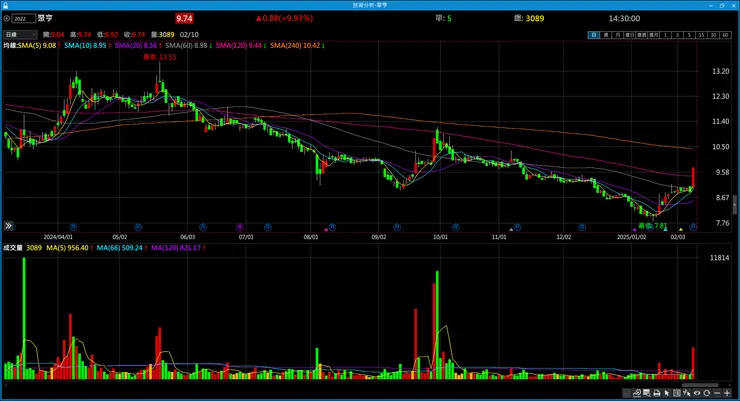Select the 月 monthly period tab
The image size is (740, 401).
click(618, 35)
